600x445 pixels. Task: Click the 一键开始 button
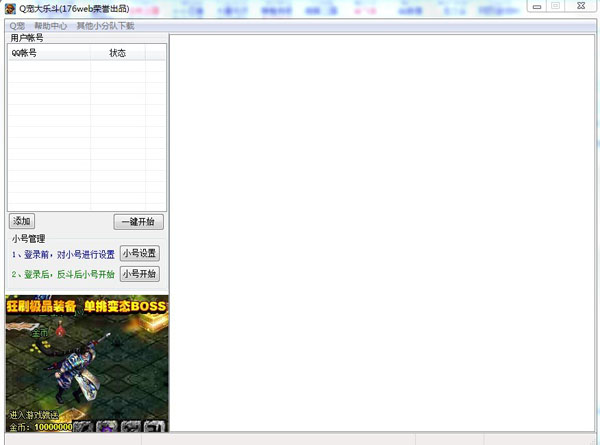[x=138, y=222]
